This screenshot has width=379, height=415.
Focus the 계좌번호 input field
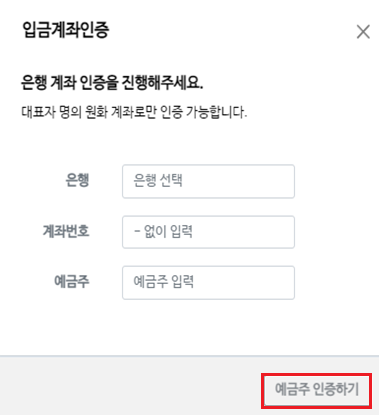[x=208, y=232]
